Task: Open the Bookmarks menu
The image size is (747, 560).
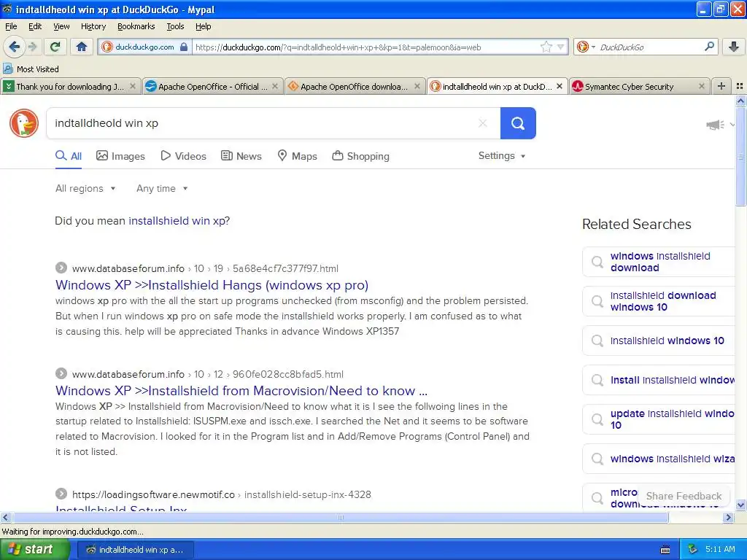Action: coord(136,26)
